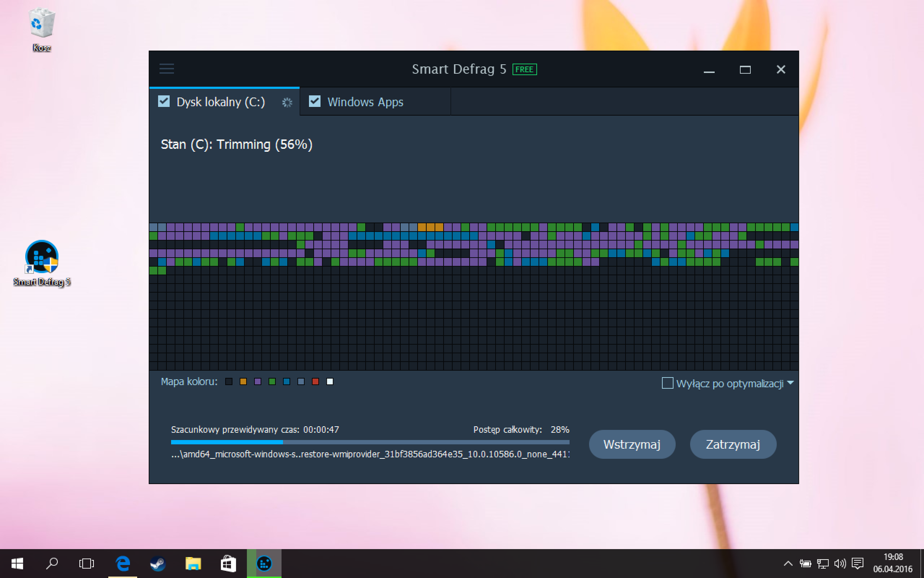Image resolution: width=924 pixels, height=578 pixels.
Task: Click the gray-blue swatch in Mapa koloru
Action: point(301,381)
